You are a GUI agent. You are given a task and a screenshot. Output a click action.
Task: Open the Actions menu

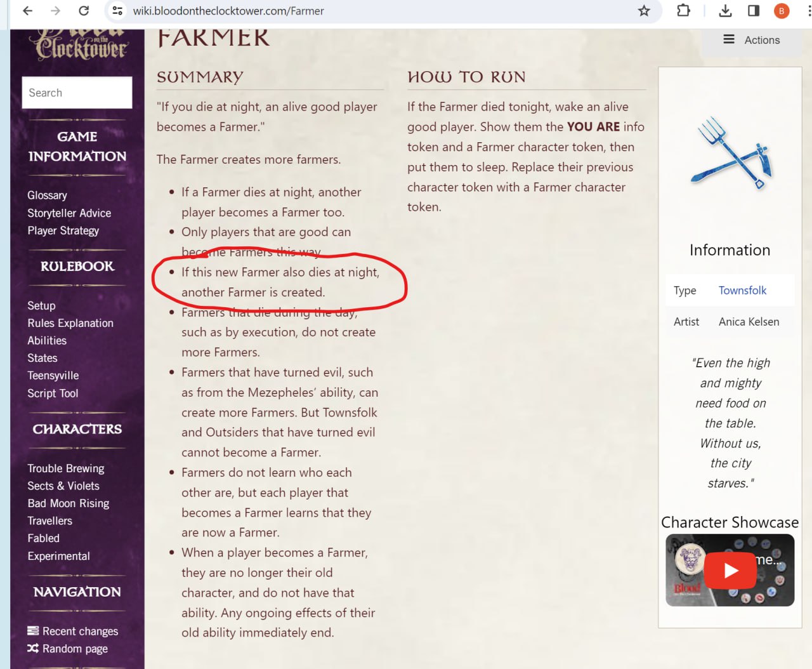[751, 40]
